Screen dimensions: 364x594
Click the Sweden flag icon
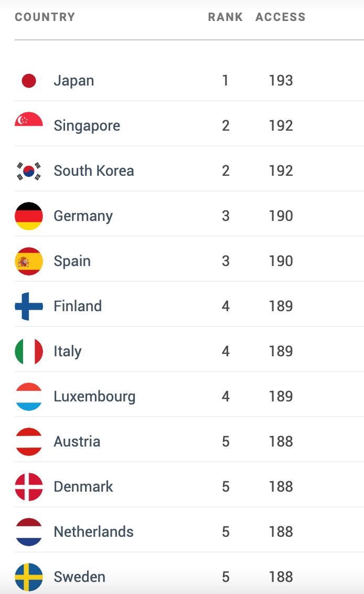tap(29, 577)
